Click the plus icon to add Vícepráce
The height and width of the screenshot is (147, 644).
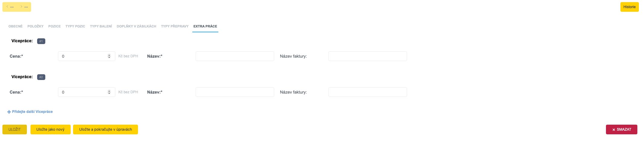click(9, 112)
